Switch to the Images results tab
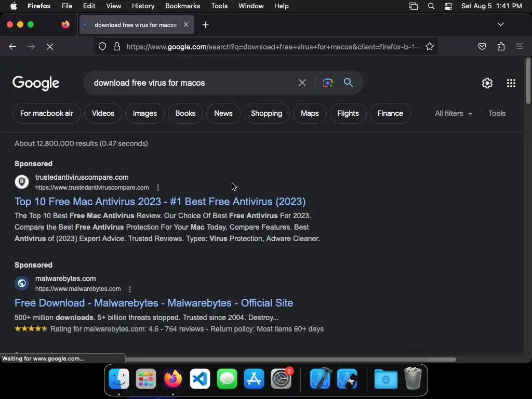The image size is (532, 399). coord(144,113)
